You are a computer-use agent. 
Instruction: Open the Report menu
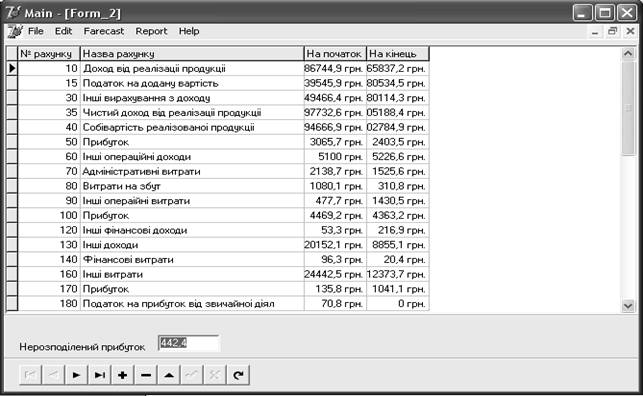[151, 31]
